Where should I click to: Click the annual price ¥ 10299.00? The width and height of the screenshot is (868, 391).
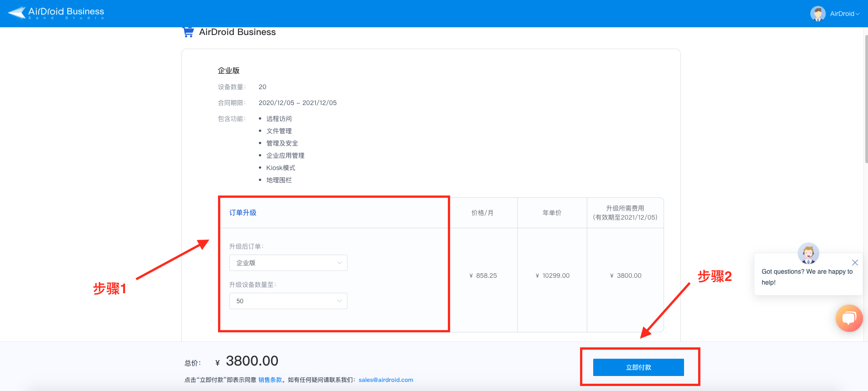click(x=552, y=276)
